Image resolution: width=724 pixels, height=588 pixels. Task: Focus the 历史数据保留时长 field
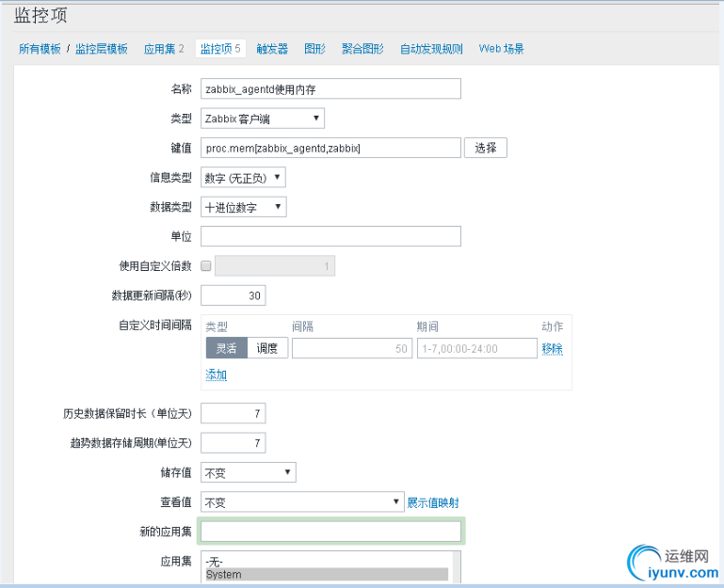pyautogui.click(x=233, y=414)
